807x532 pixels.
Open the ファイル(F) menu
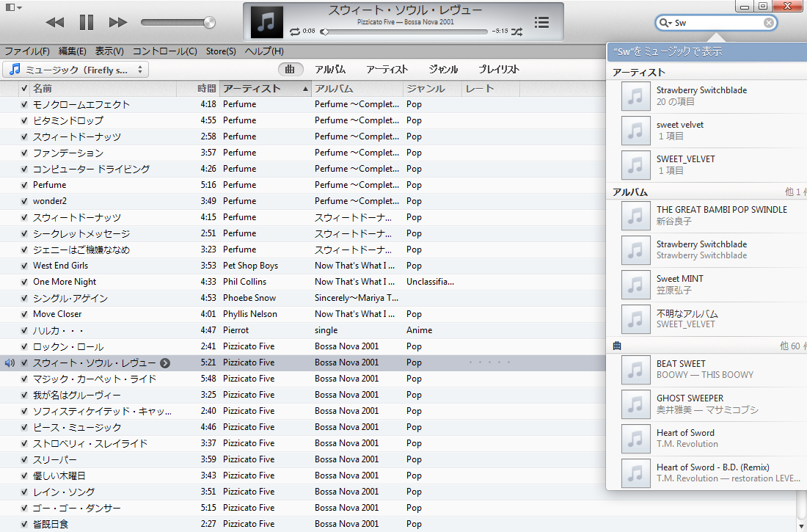point(26,51)
